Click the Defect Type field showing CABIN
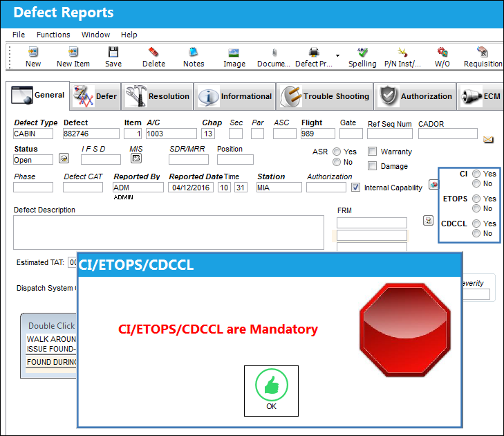Screen dimensions: 504x436 [x=33, y=134]
